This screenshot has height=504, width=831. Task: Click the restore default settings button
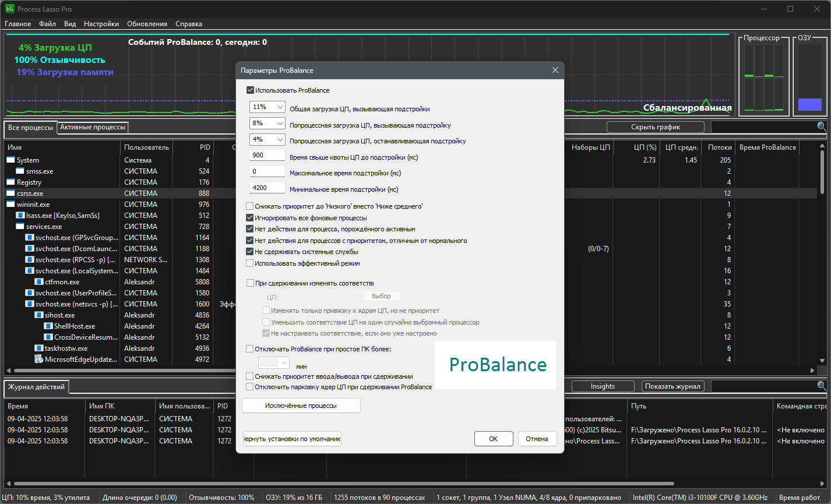[292, 439]
